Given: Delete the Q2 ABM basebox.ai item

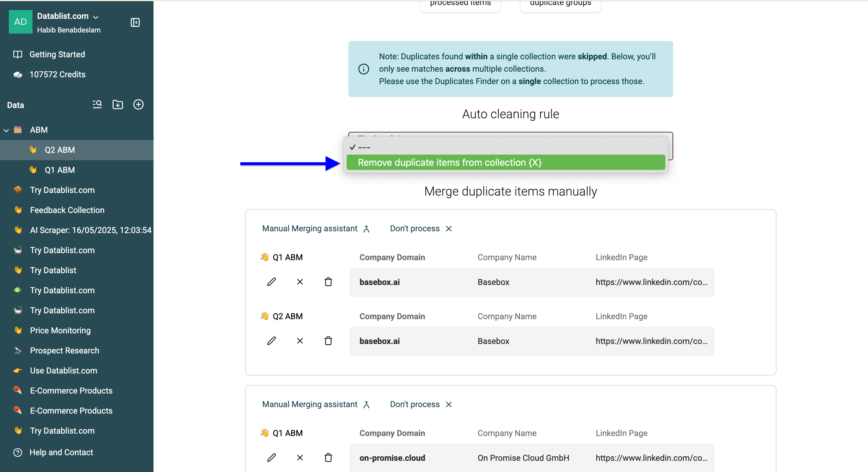Looking at the screenshot, I should pyautogui.click(x=328, y=341).
